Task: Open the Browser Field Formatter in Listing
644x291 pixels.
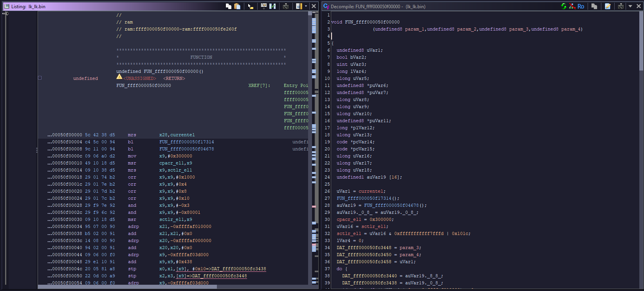Action: coord(264,6)
